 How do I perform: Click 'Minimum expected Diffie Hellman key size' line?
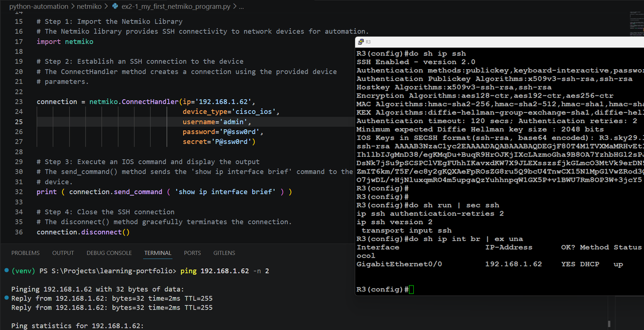(x=480, y=129)
